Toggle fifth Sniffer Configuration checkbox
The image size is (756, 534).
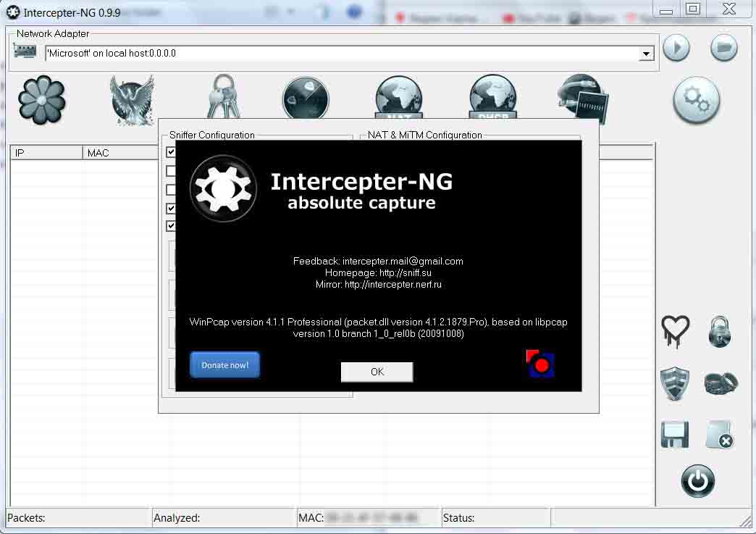(x=170, y=226)
